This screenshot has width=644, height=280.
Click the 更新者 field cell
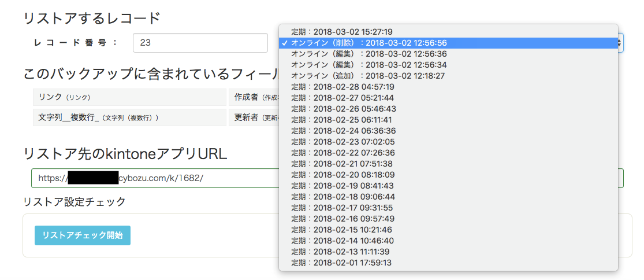(254, 117)
